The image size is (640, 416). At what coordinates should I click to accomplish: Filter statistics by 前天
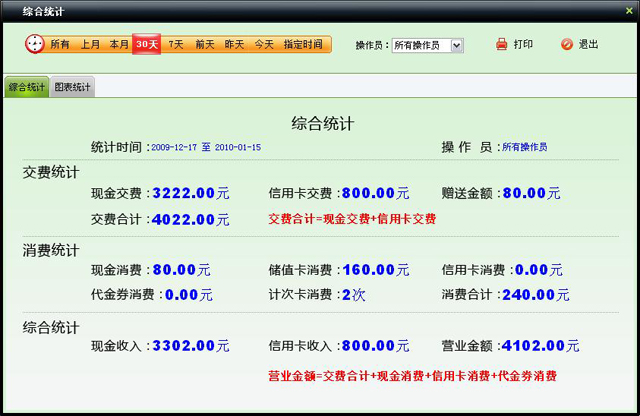[x=205, y=45]
